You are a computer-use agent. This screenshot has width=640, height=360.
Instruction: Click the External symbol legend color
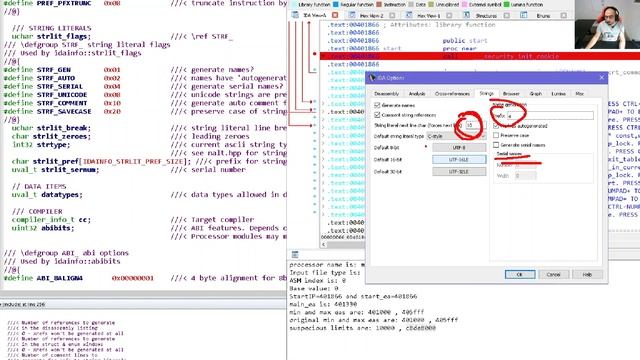464,4
